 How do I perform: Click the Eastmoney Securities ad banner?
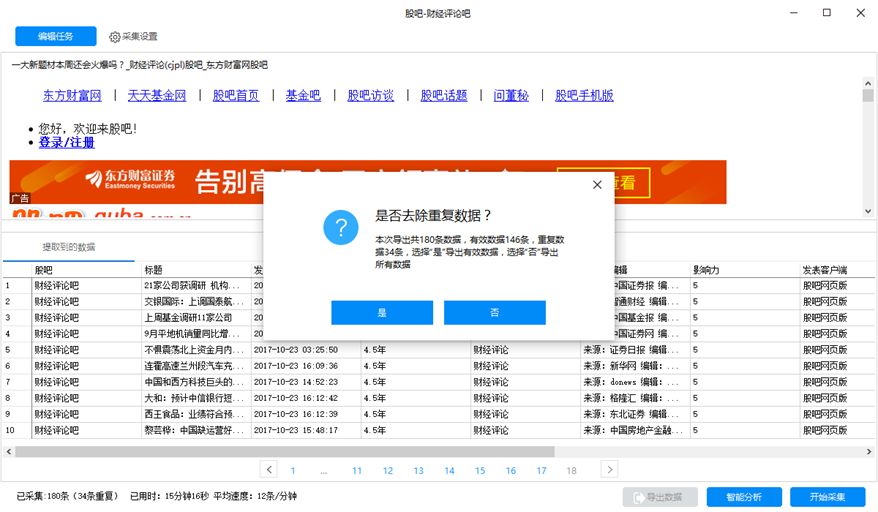368,182
